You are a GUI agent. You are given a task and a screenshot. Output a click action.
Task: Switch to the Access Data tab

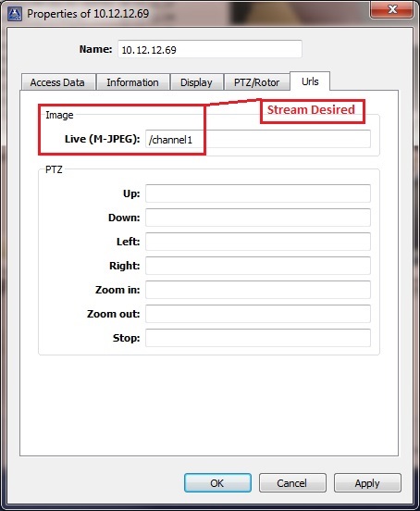(58, 82)
